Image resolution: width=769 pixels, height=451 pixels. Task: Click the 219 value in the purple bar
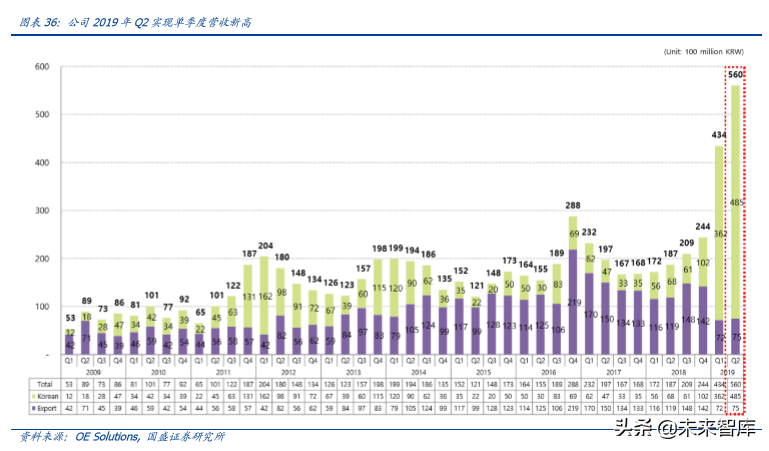pos(573,302)
